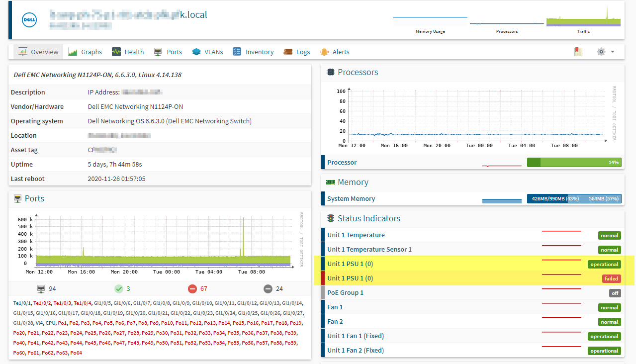
Task: Open the Unit 1 Temperature status link
Action: coord(356,235)
